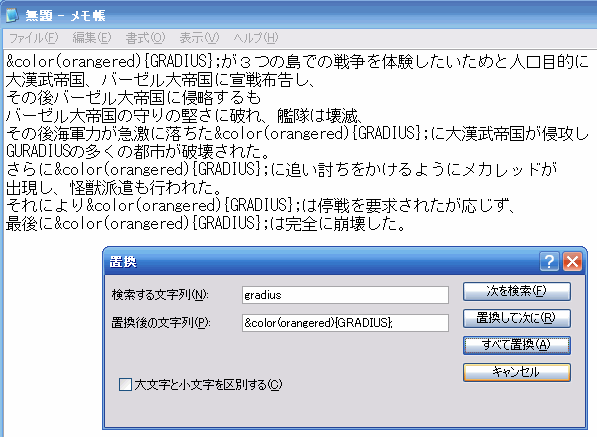The image size is (597, 437).
Task: Click the line 出現し、怪獣派遣も行われた。
Action: [x=114, y=187]
